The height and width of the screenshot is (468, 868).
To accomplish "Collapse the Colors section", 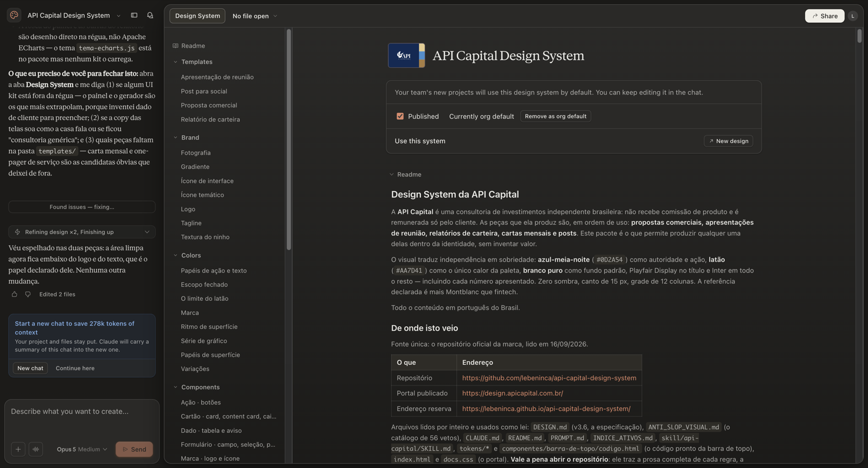I will (175, 255).
